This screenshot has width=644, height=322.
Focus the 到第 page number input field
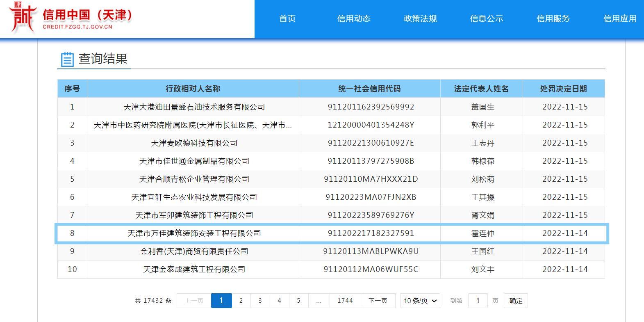[x=478, y=301]
